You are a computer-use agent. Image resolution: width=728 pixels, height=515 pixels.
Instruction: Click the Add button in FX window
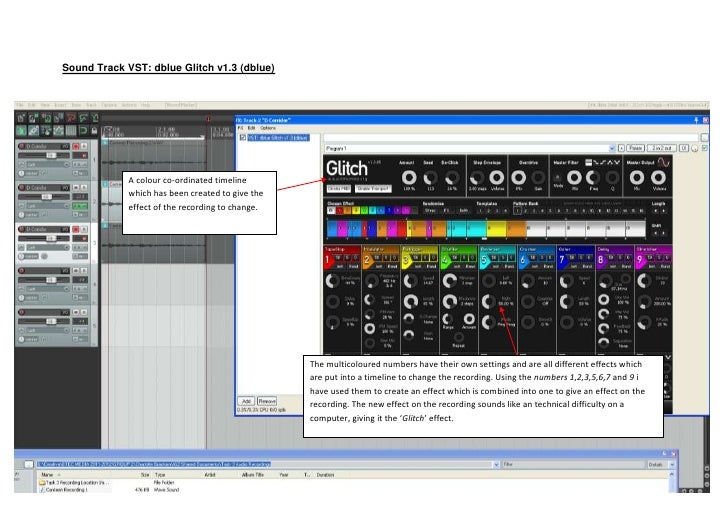247,401
